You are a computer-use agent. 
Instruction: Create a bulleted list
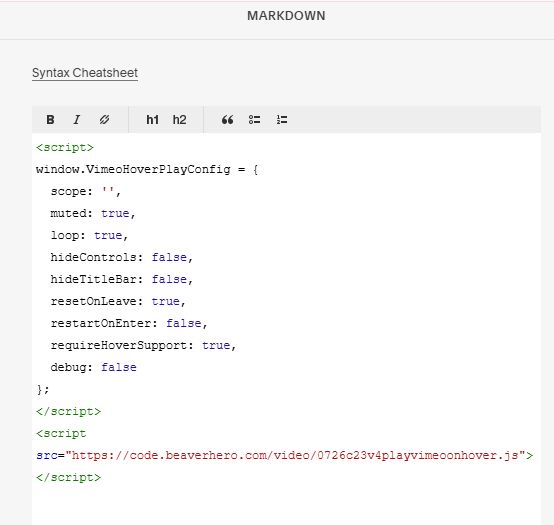point(254,120)
